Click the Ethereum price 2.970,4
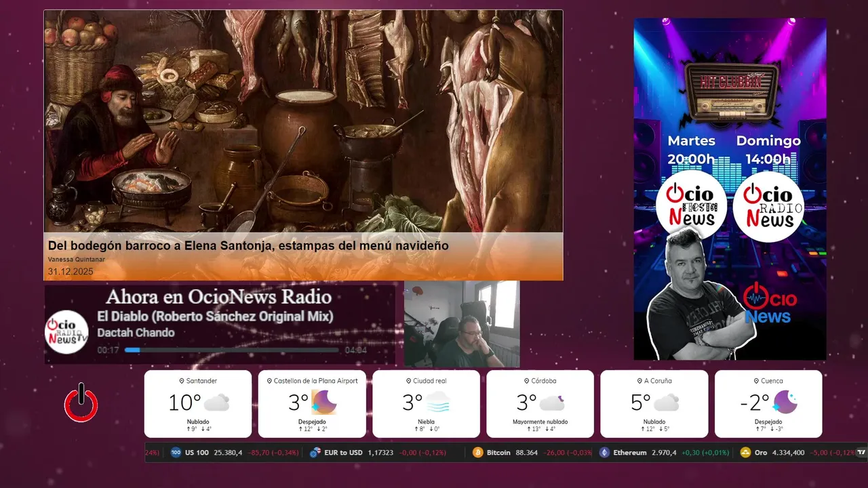868x488 pixels. pos(664,452)
